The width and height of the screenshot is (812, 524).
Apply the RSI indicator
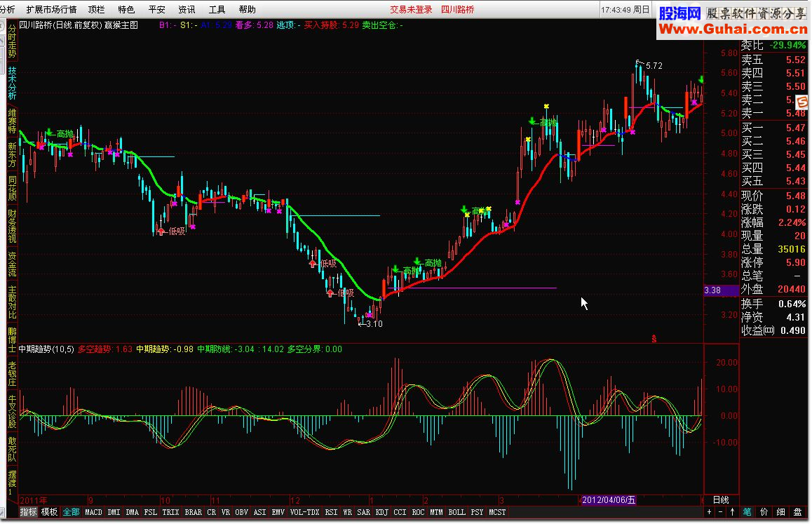point(332,513)
